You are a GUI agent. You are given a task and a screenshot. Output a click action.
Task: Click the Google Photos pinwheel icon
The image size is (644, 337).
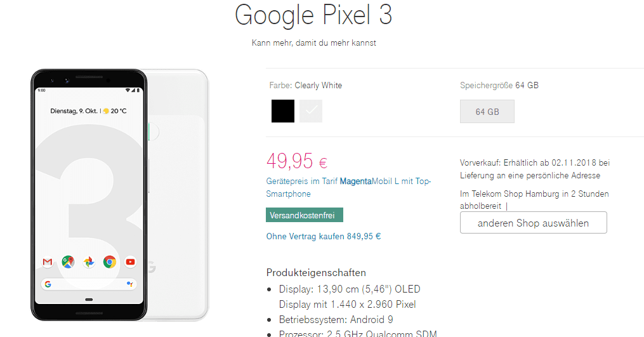point(89,261)
